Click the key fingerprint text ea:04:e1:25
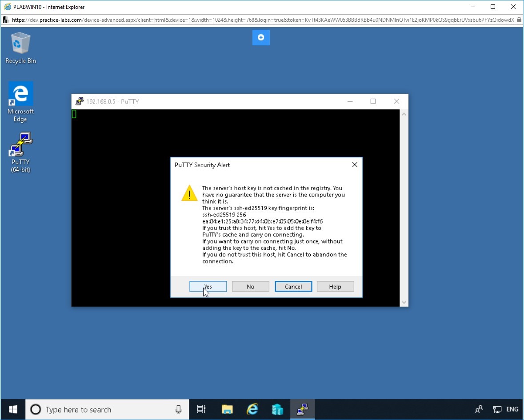The image size is (524, 420). pos(262,221)
